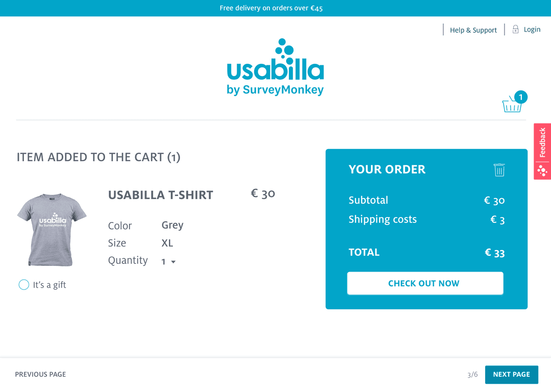Screen dimensions: 551x392
Task: Click the lock icon beside Login
Action: pyautogui.click(x=515, y=29)
